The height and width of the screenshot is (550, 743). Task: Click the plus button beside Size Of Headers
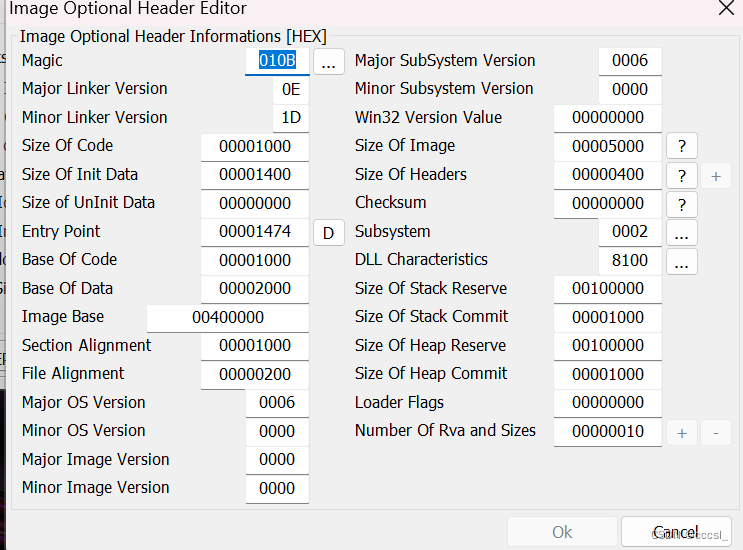coord(716,176)
